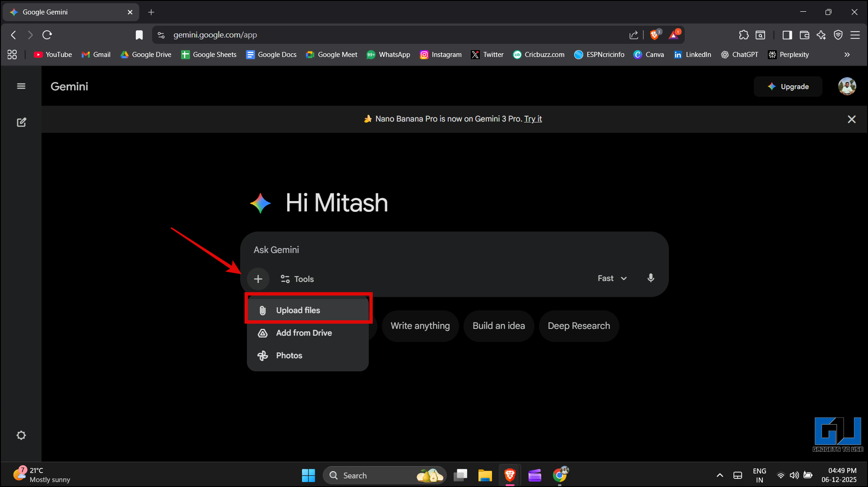This screenshot has height=487, width=868.
Task: Click the Upgrade button
Action: point(788,87)
